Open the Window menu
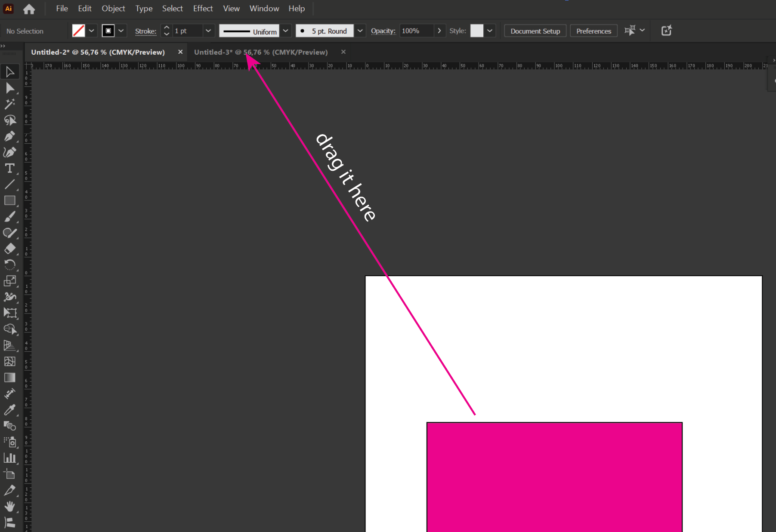This screenshot has width=776, height=532. coord(264,8)
